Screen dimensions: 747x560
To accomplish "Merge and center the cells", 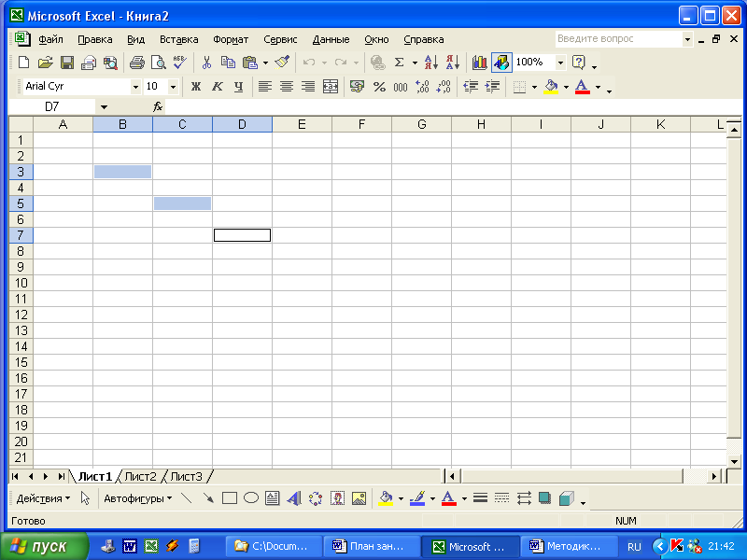I will pos(331,87).
